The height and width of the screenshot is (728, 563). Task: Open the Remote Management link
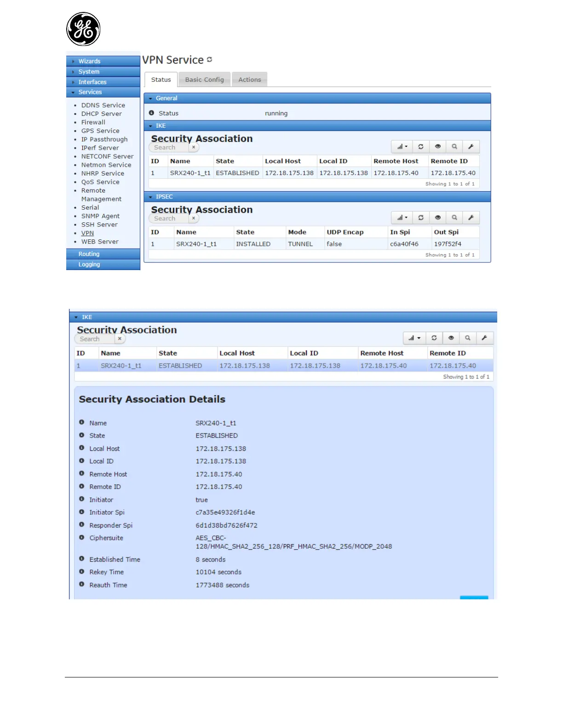[x=101, y=195]
